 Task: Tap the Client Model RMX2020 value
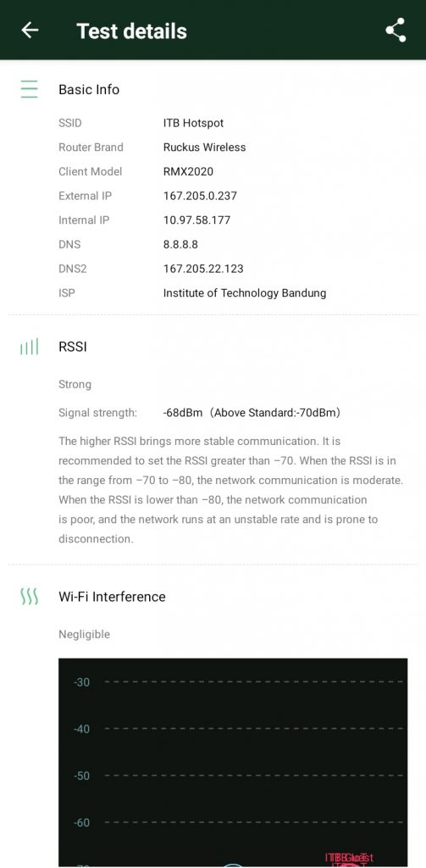(x=188, y=171)
